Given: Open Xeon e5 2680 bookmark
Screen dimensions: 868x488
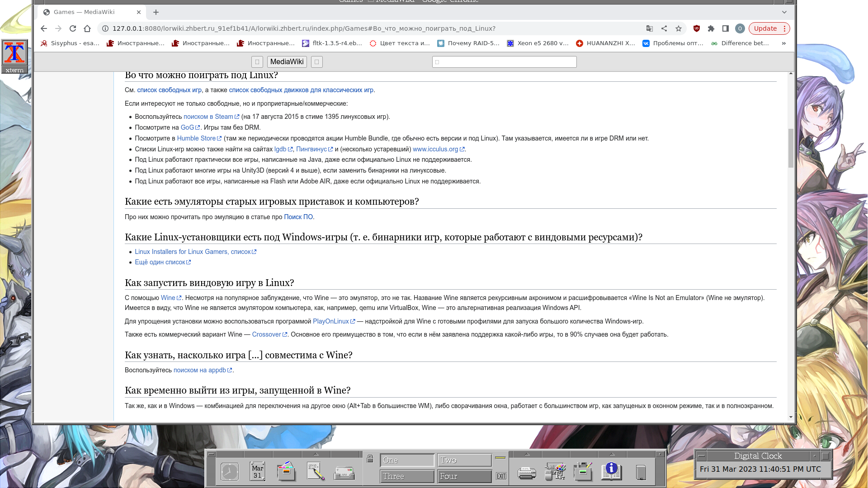Looking at the screenshot, I should pos(538,43).
